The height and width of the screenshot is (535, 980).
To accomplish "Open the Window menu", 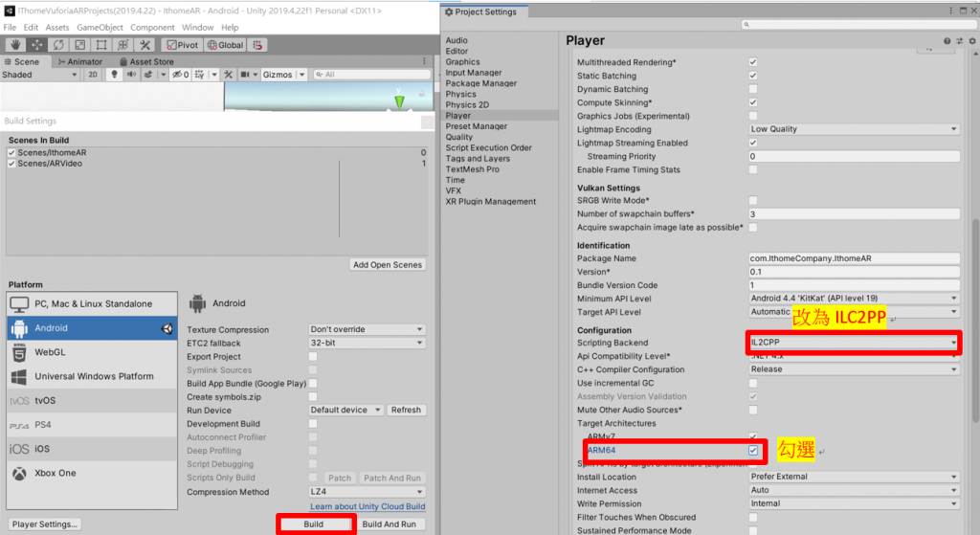I will [197, 28].
